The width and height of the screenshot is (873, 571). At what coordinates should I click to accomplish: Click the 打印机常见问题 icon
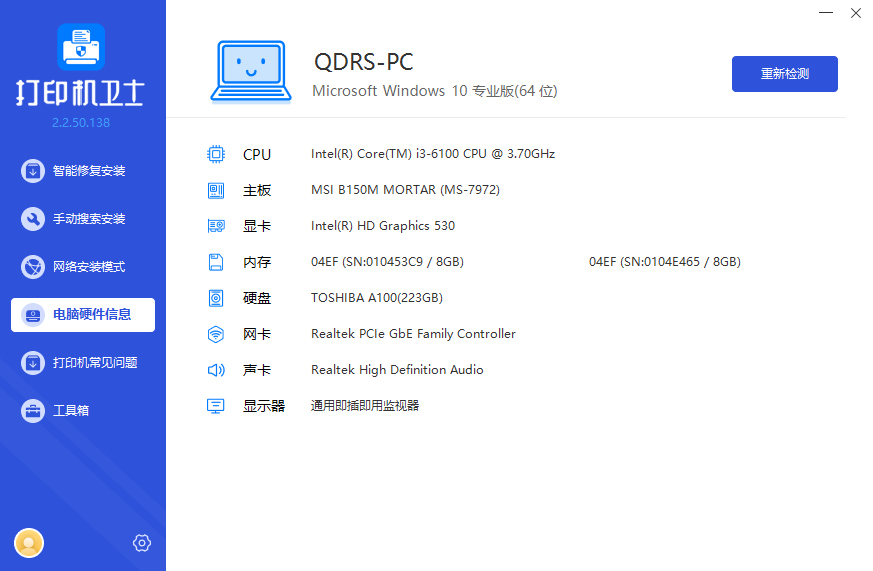tap(33, 363)
